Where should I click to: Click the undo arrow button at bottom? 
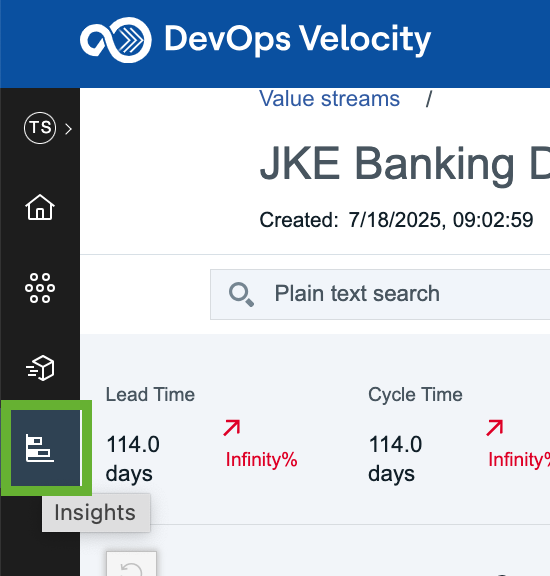[x=132, y=564]
